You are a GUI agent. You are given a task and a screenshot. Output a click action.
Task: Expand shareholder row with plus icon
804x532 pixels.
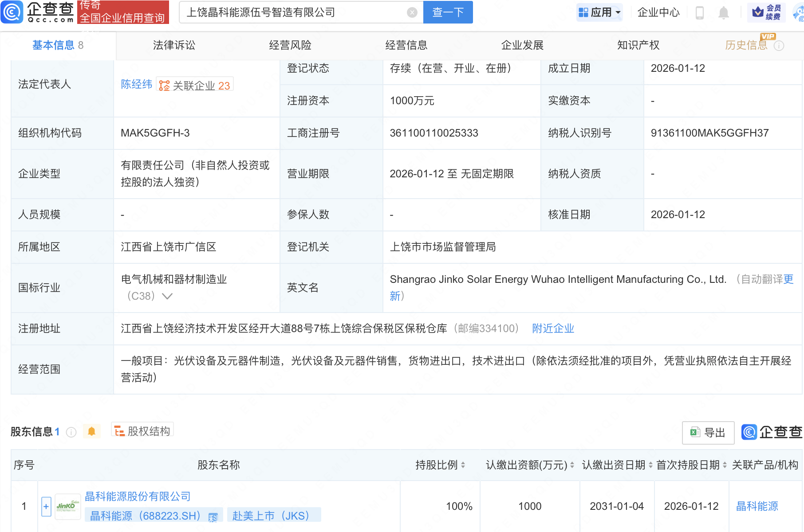(46, 506)
